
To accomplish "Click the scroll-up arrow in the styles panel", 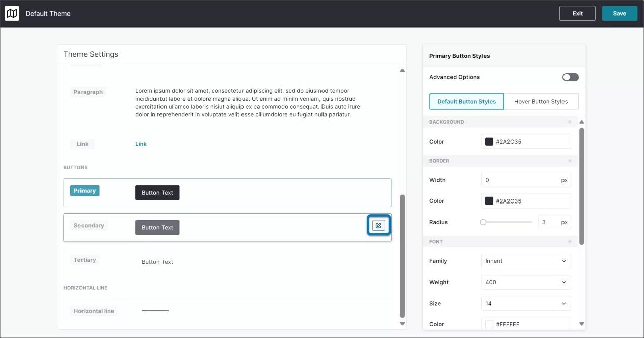I will pyautogui.click(x=582, y=121).
